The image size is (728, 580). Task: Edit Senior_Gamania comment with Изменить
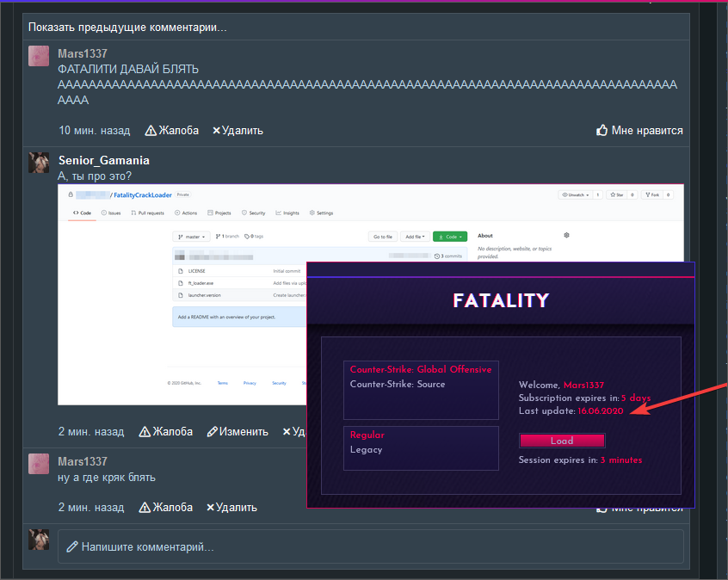[238, 431]
